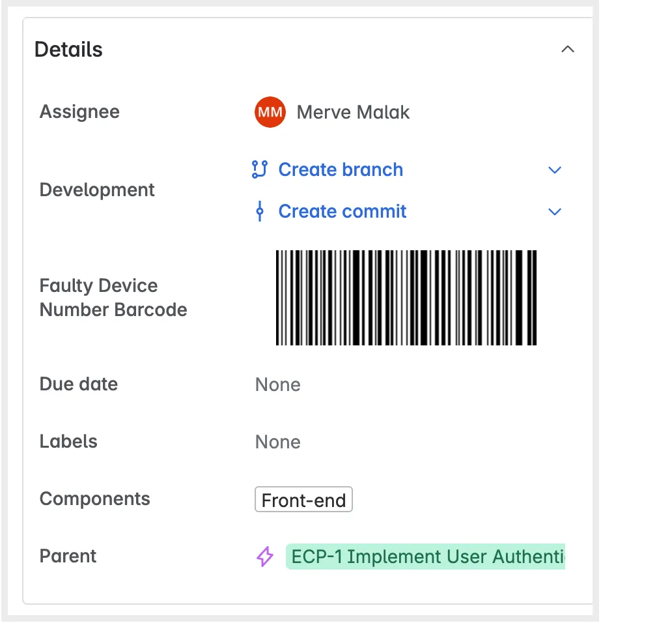Screen dimensions: 672x623
Task: Open the Create commit link
Action: pos(342,211)
